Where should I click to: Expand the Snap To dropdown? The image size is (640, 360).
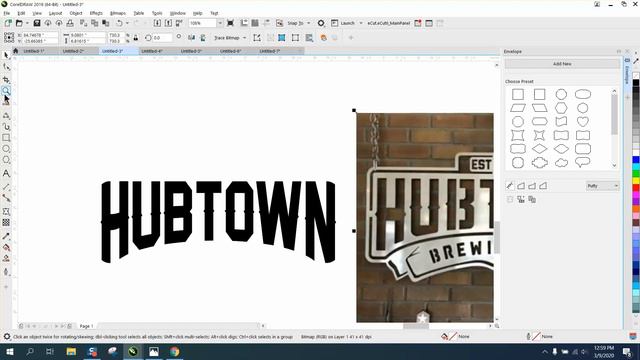(309, 23)
